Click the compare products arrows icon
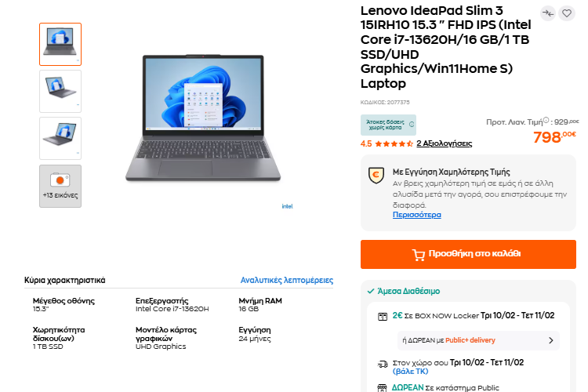This screenshot has height=392, width=588. [548, 13]
